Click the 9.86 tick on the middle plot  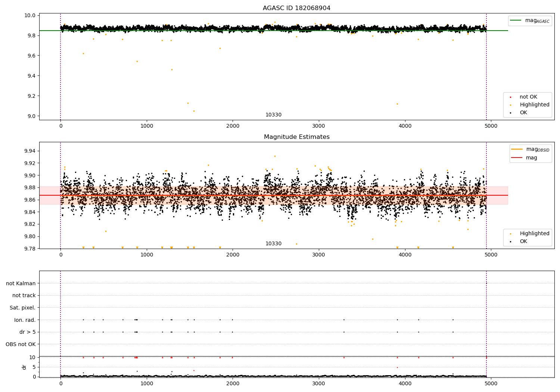tap(30, 200)
